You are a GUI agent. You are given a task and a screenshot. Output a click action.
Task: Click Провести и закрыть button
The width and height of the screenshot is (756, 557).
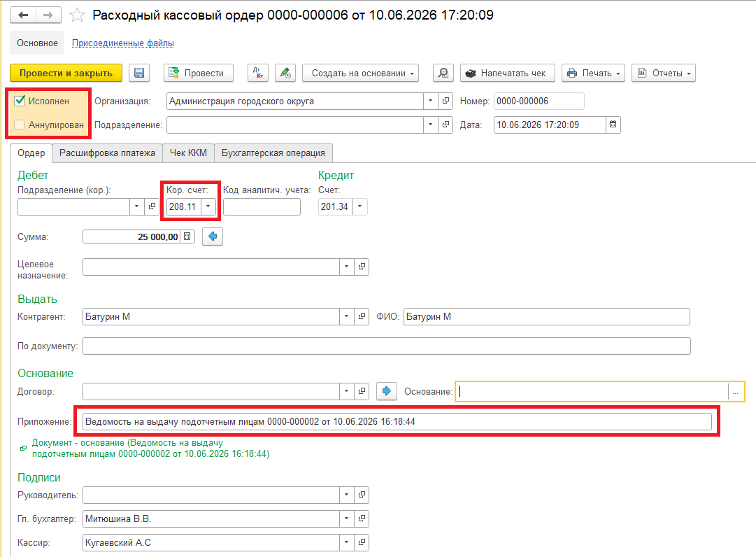coord(66,73)
